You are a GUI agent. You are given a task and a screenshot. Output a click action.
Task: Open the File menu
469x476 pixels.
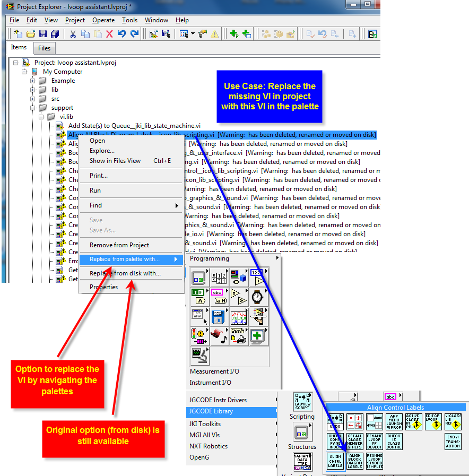pos(14,20)
